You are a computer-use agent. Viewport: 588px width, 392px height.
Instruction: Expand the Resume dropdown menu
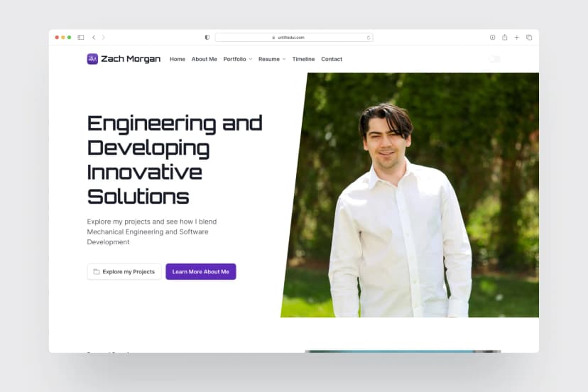272,59
